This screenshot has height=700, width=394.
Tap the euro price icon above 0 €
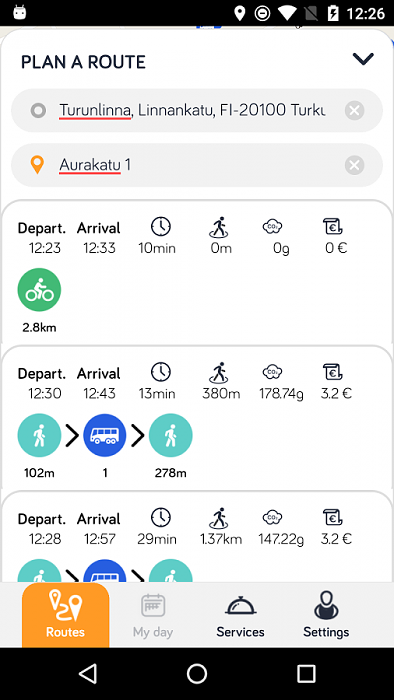click(332, 227)
